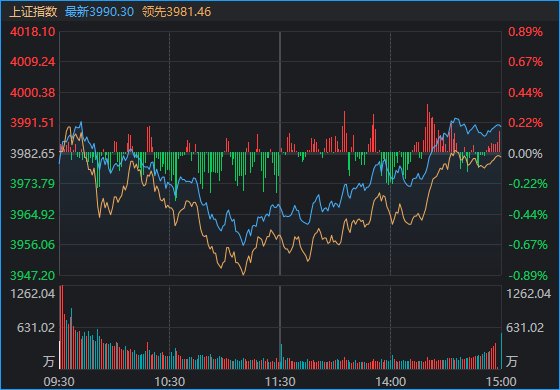Click the 09:30 time axis label
560x390 pixels.
(x=59, y=382)
